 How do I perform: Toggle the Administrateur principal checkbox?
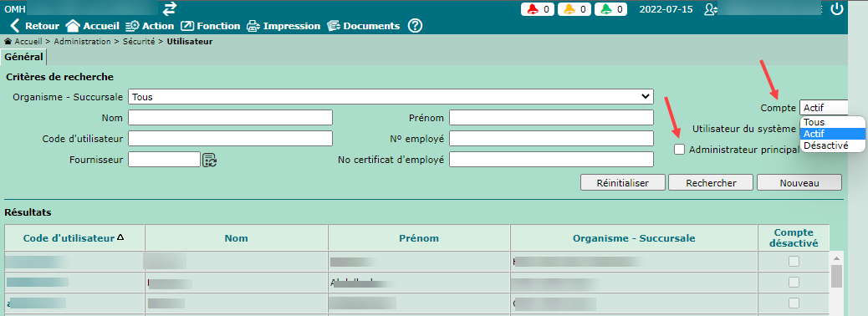point(679,149)
